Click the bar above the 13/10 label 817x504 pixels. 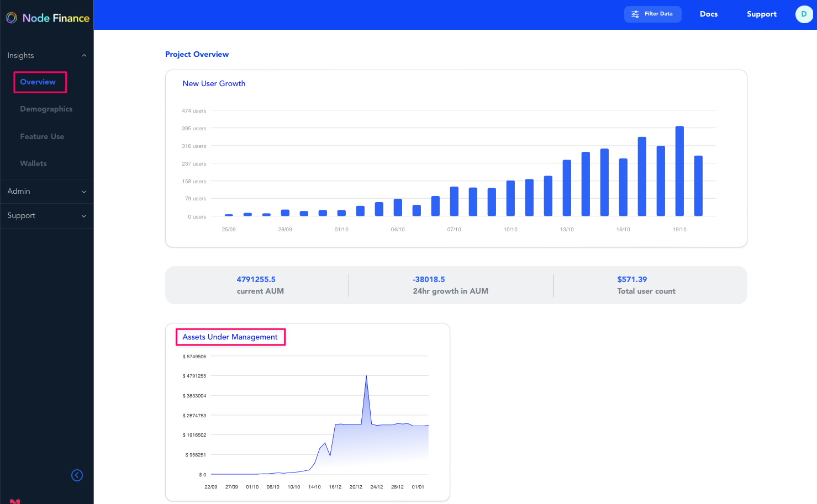click(x=567, y=188)
